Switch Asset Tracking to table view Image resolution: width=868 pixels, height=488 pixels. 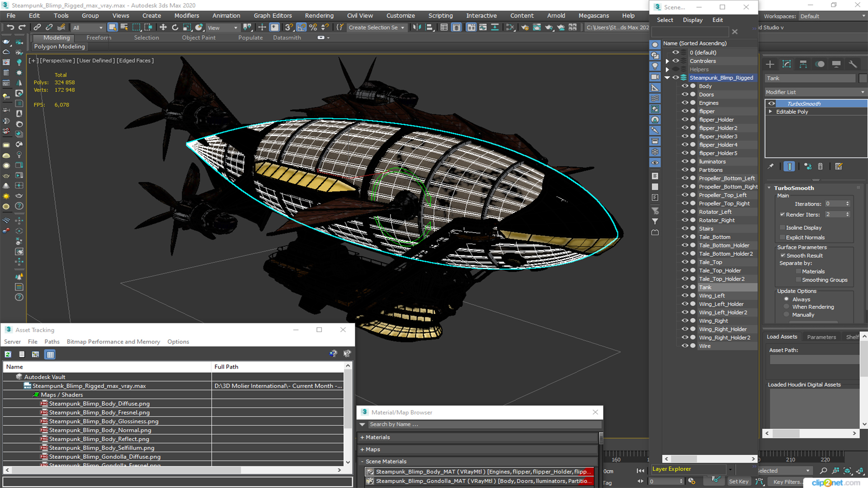pyautogui.click(x=50, y=354)
